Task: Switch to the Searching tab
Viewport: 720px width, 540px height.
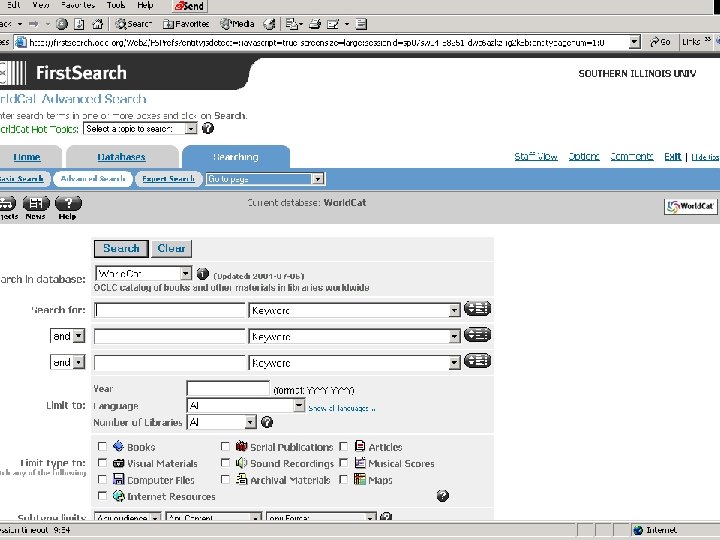Action: coord(236,157)
